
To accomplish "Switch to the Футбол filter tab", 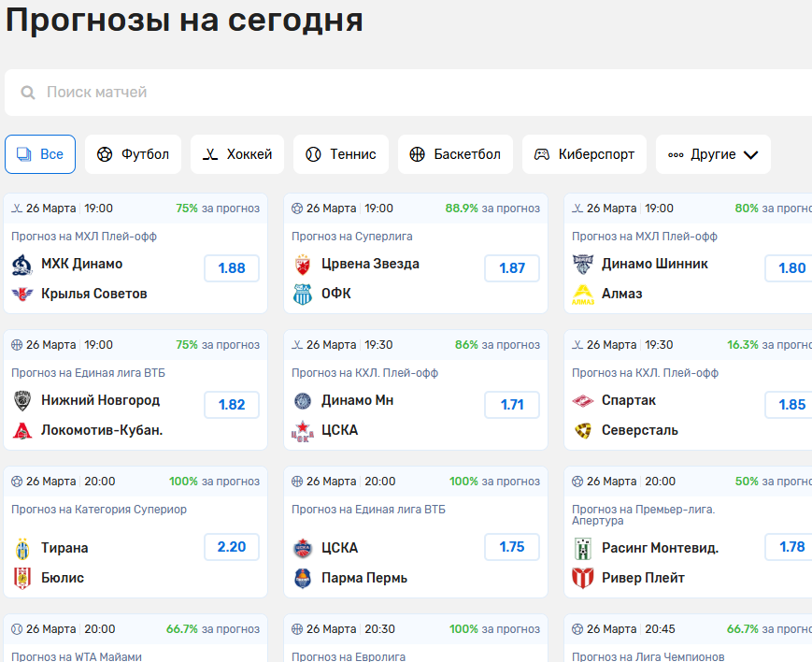I will 133,153.
